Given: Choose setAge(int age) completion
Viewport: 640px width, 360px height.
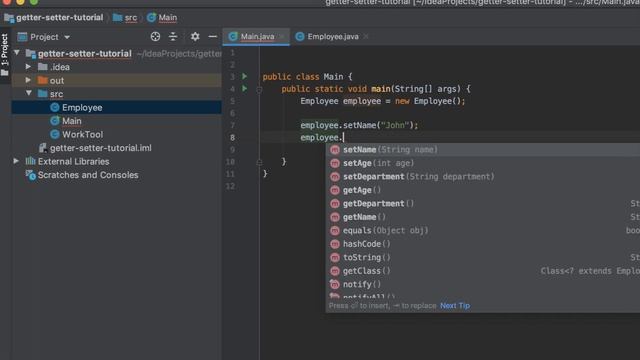Looking at the screenshot, I should click(483, 163).
